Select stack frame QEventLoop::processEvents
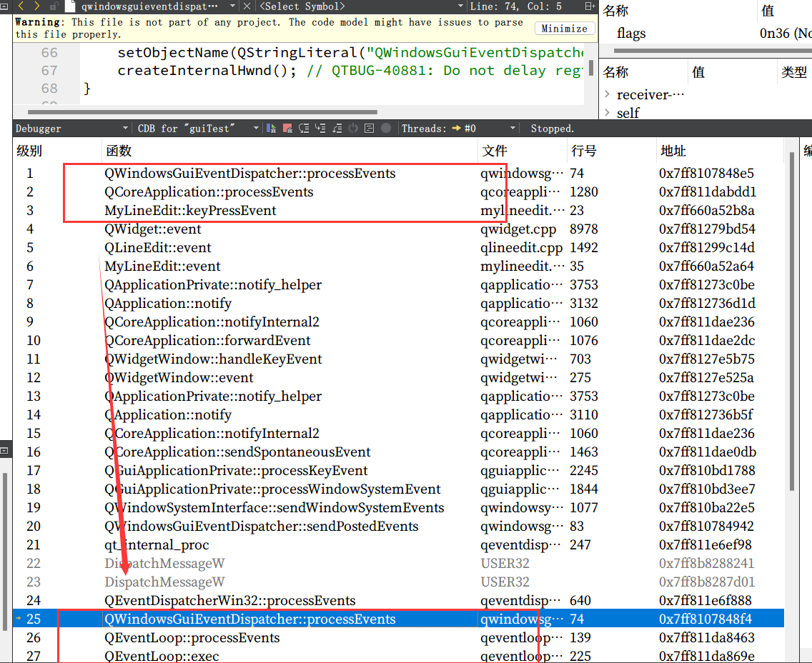This screenshot has height=663, width=812. click(398, 638)
